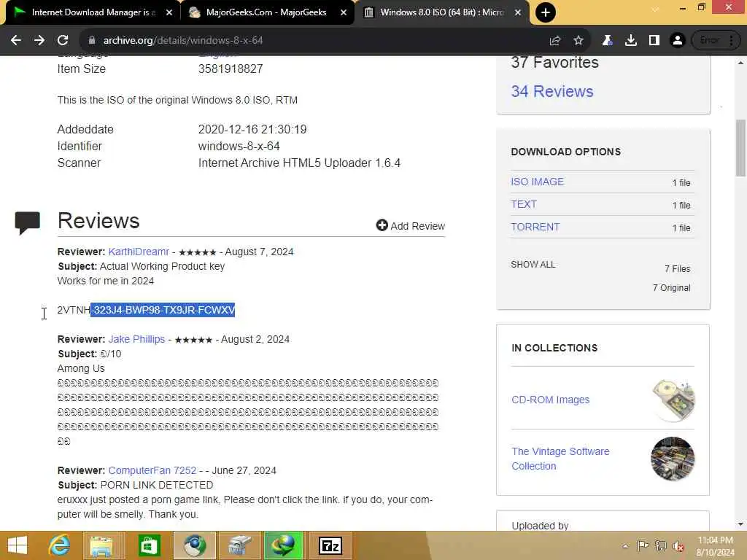Expand SHOW ALL download files
This screenshot has width=747, height=560.
533,264
